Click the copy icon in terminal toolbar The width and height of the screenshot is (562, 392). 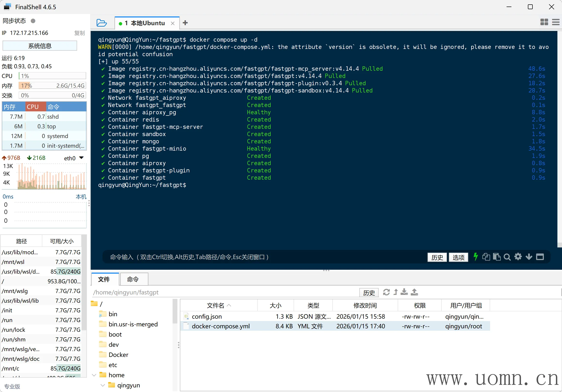(x=486, y=257)
